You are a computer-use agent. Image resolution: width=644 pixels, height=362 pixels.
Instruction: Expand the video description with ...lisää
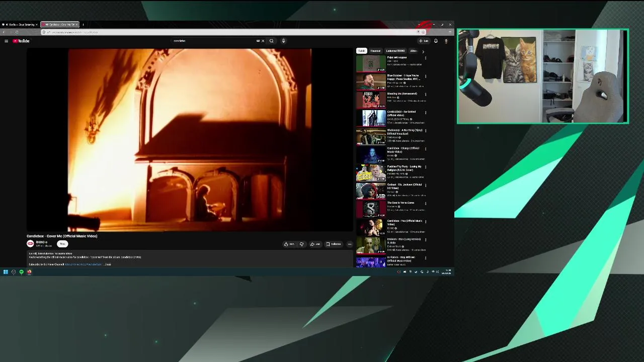(107, 264)
